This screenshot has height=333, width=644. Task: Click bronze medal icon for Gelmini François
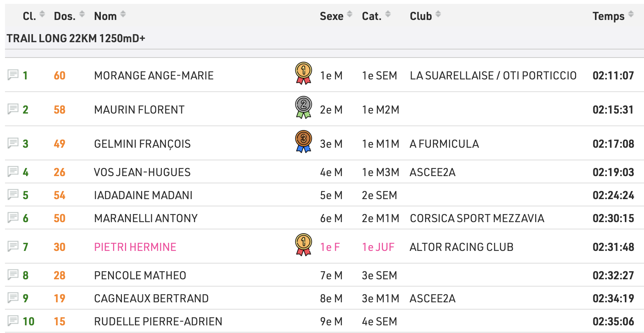pos(303,141)
